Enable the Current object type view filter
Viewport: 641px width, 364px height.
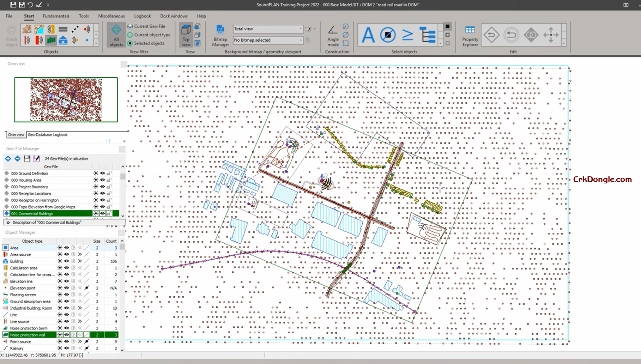point(149,35)
